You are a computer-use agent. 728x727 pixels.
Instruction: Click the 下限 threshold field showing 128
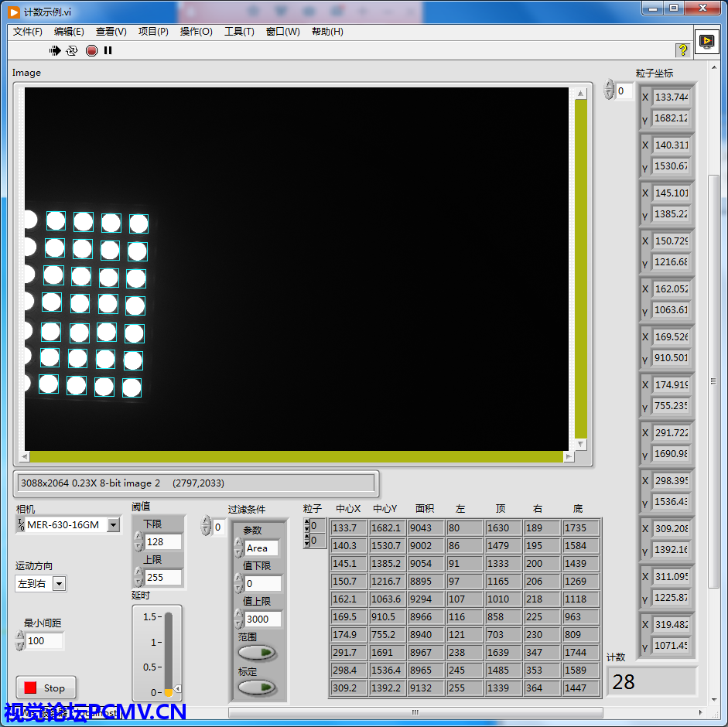click(x=162, y=542)
